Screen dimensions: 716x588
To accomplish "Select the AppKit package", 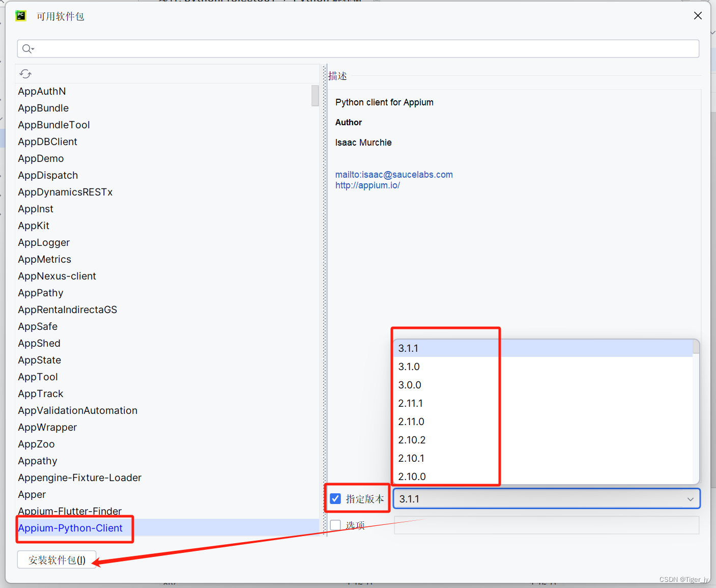I will click(33, 226).
